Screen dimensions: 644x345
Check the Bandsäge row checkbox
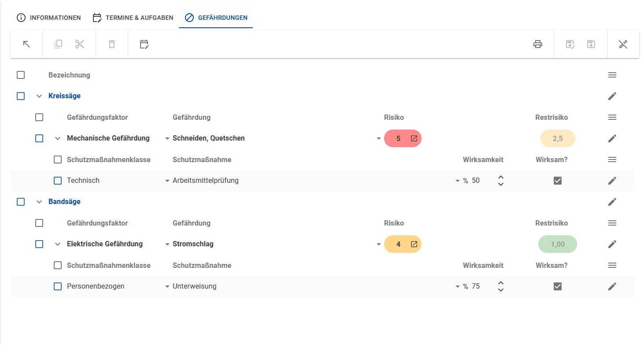(x=21, y=202)
